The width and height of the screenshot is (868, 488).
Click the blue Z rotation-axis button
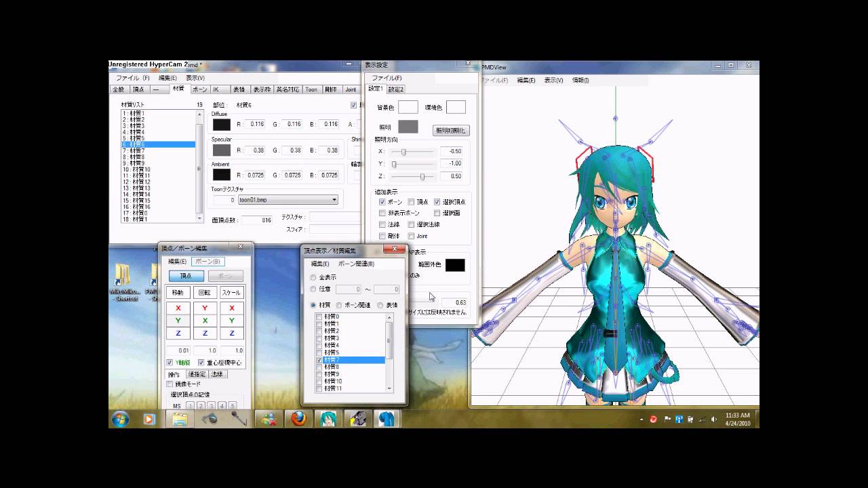(205, 333)
